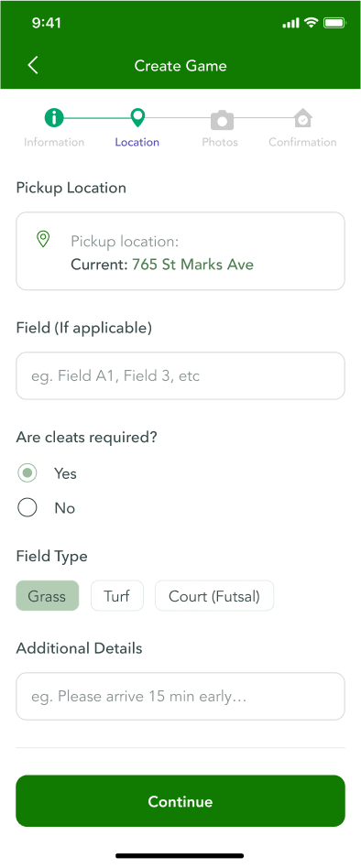Tap the battery status icon
Screen dimensions: 361x868
pyautogui.click(x=334, y=23)
